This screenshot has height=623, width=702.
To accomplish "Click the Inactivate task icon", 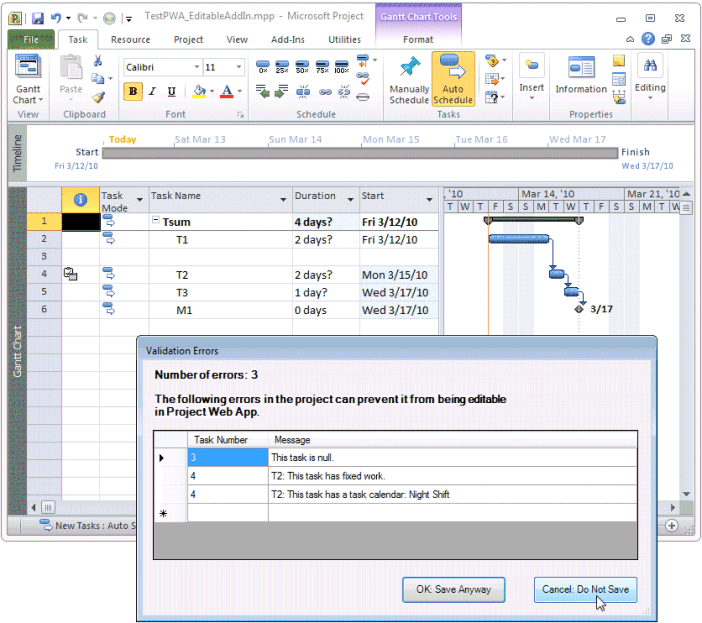I will point(363,97).
